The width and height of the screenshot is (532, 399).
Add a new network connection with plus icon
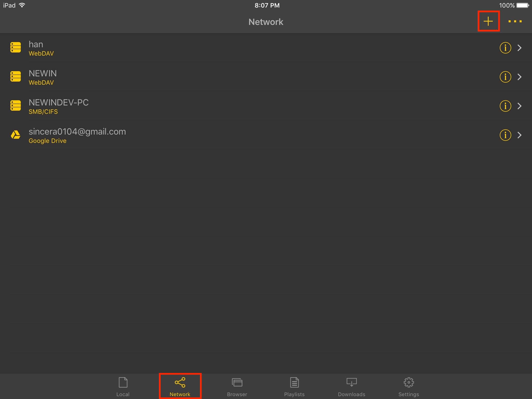tap(488, 21)
